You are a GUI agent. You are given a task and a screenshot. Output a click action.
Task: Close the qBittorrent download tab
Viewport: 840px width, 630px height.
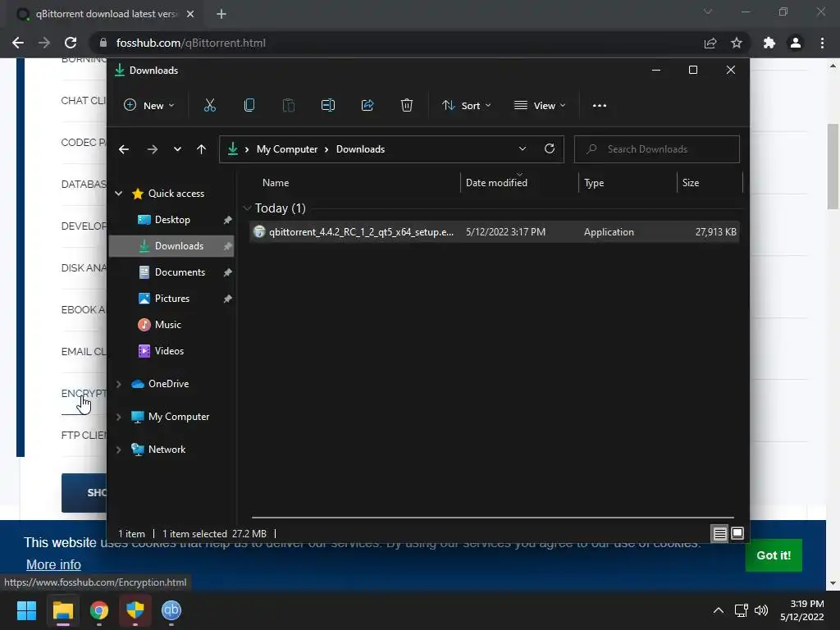190,14
